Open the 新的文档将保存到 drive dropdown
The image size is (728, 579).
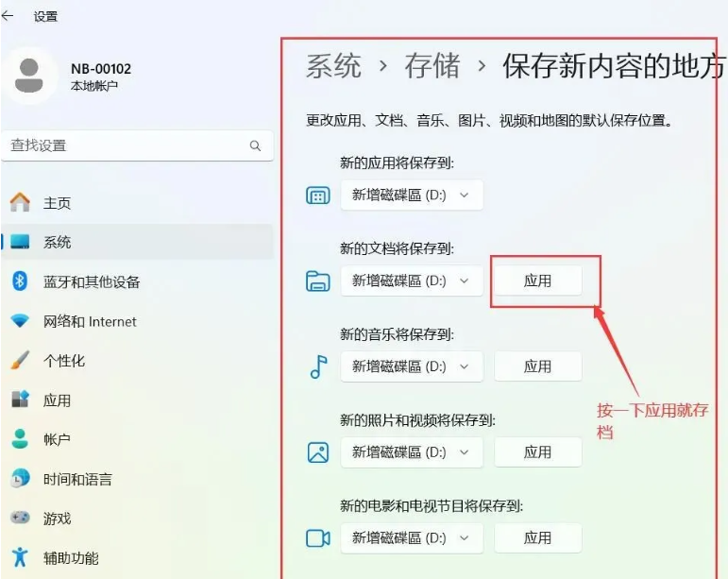click(x=412, y=281)
